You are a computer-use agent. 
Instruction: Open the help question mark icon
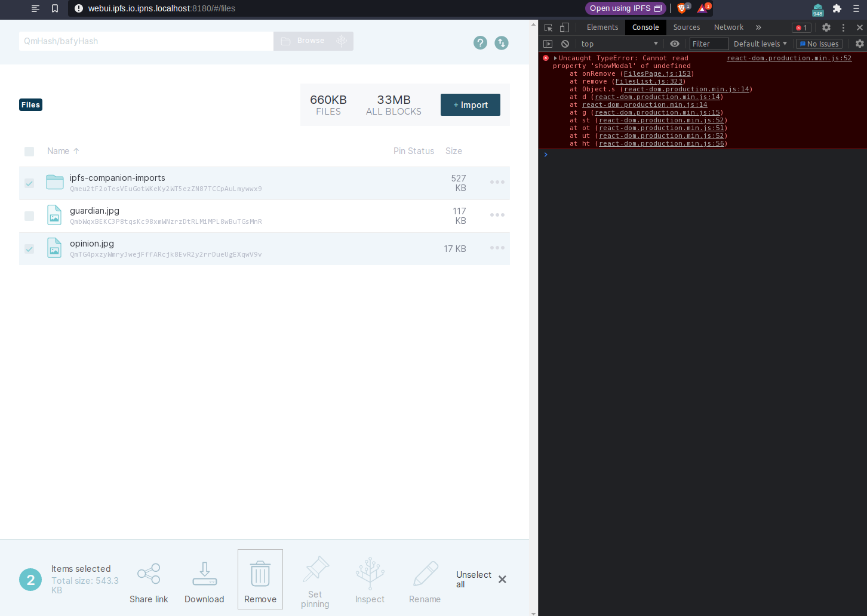pyautogui.click(x=480, y=42)
